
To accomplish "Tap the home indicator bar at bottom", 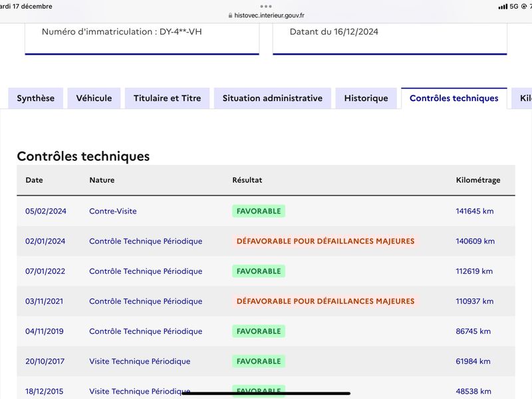I will coord(266,393).
